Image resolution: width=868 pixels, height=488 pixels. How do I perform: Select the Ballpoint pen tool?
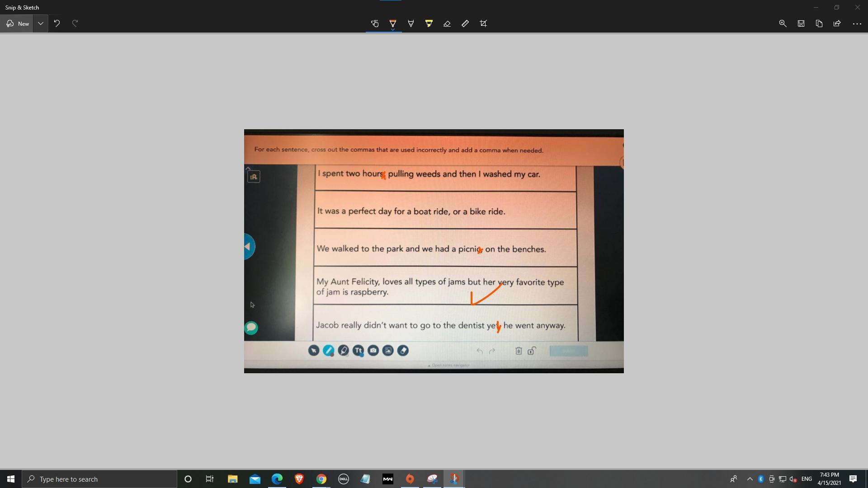(392, 23)
